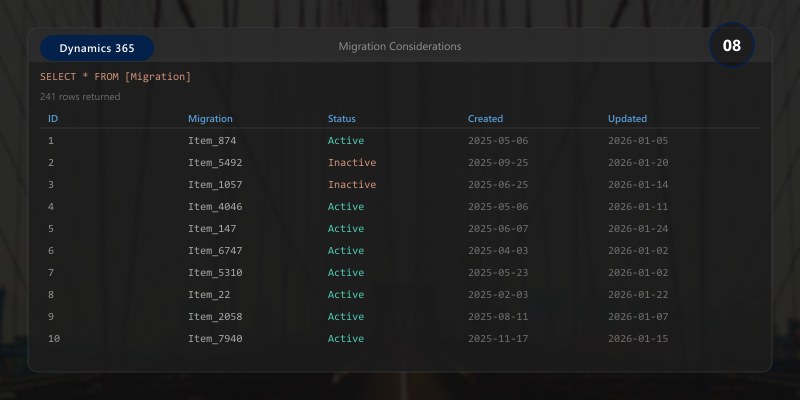Click Active status of Item_22

point(346,294)
